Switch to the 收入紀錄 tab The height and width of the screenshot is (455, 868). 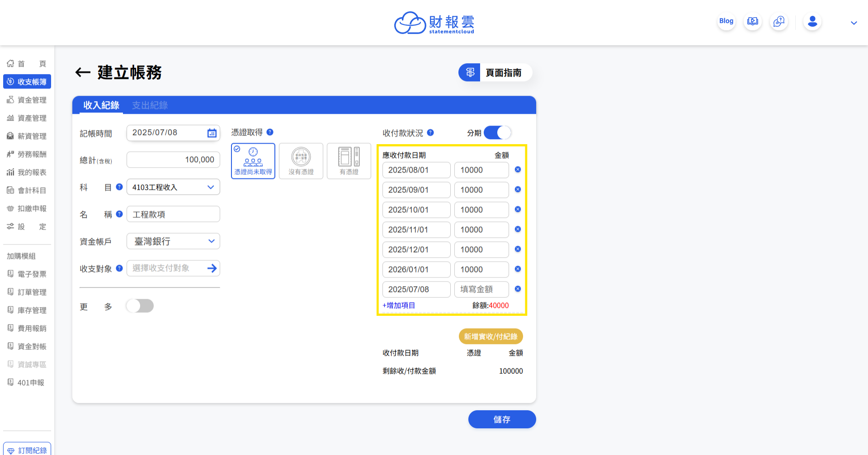[101, 105]
